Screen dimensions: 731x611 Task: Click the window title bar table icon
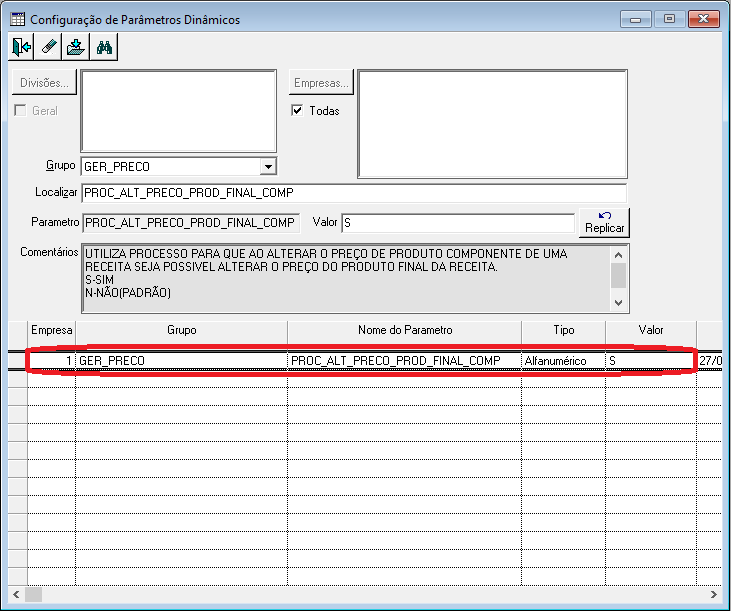18,19
